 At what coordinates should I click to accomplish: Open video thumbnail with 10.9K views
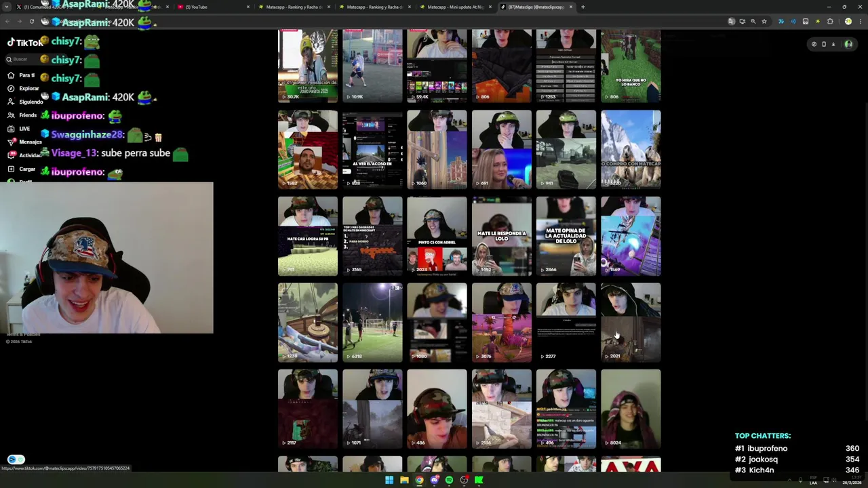(x=372, y=65)
